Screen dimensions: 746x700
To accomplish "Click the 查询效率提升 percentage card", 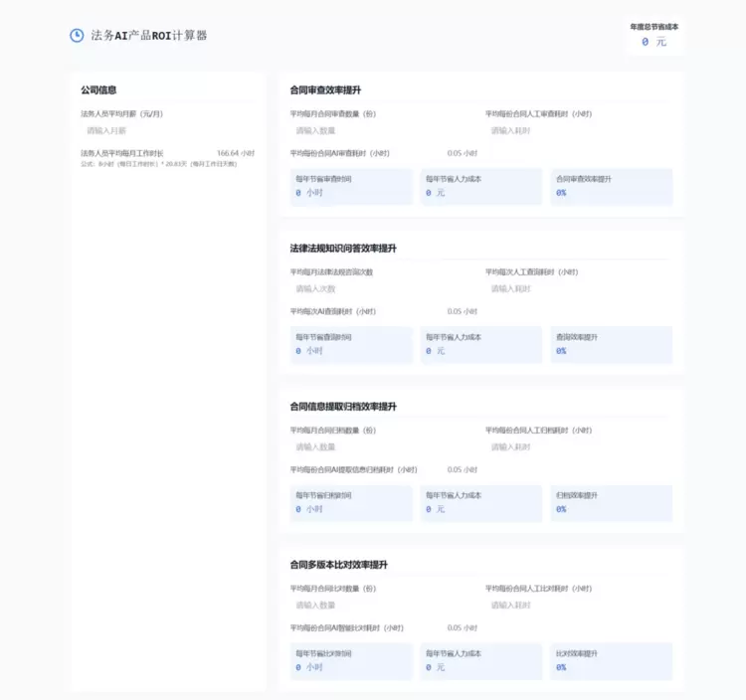I will coord(611,344).
